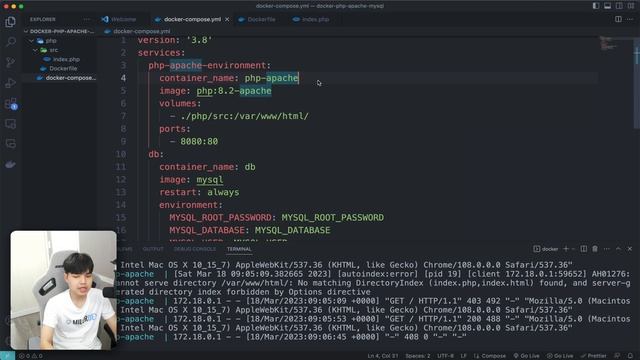Toggle primary sidebar layout icon in title bar
The width and height of the screenshot is (640, 360).
coord(596,6)
